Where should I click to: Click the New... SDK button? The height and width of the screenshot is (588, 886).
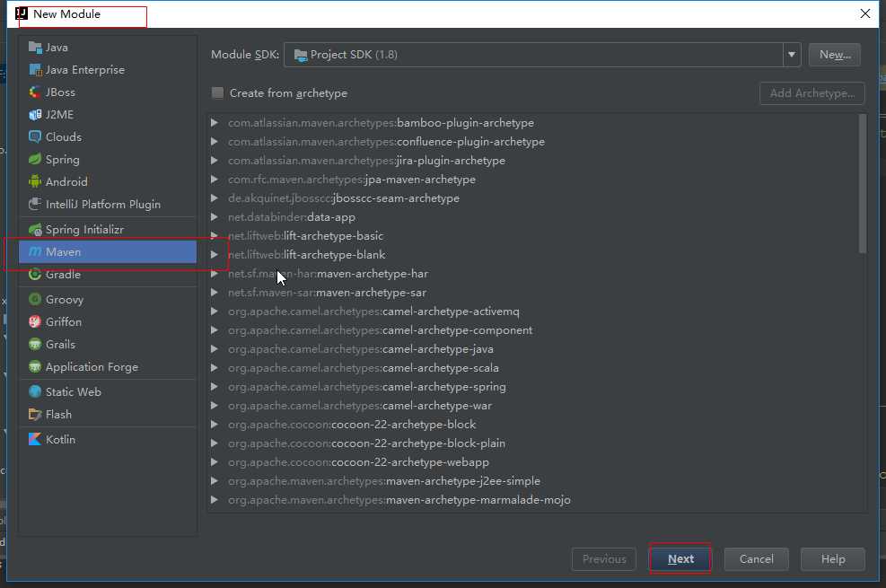coord(835,55)
